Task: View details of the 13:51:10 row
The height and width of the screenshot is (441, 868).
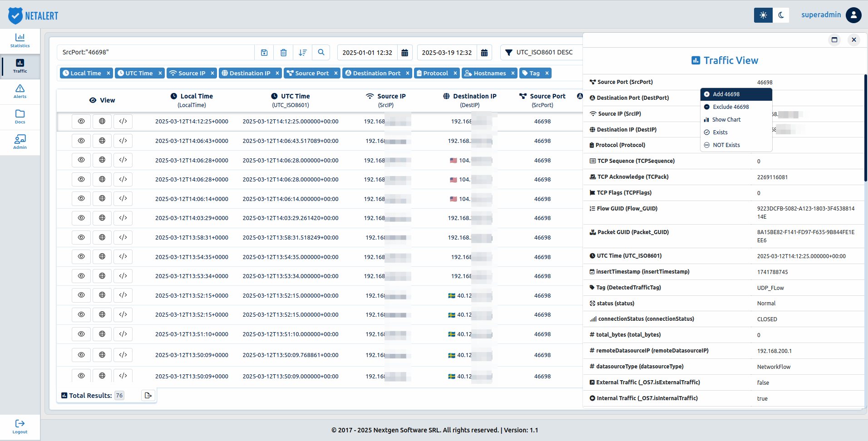Action: click(x=81, y=334)
